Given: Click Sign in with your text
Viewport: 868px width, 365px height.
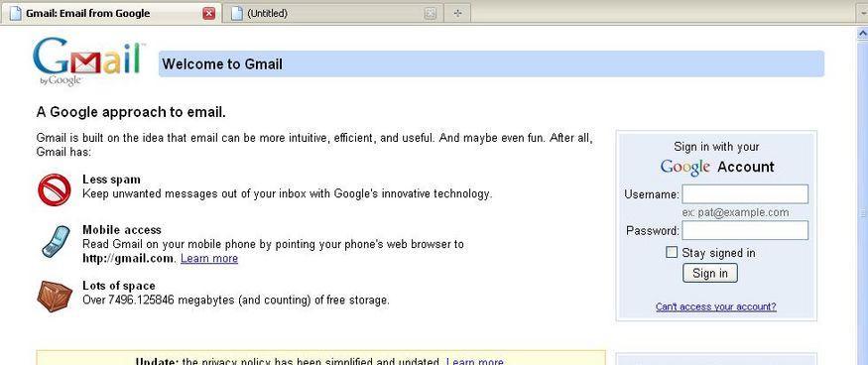Looking at the screenshot, I should (716, 147).
